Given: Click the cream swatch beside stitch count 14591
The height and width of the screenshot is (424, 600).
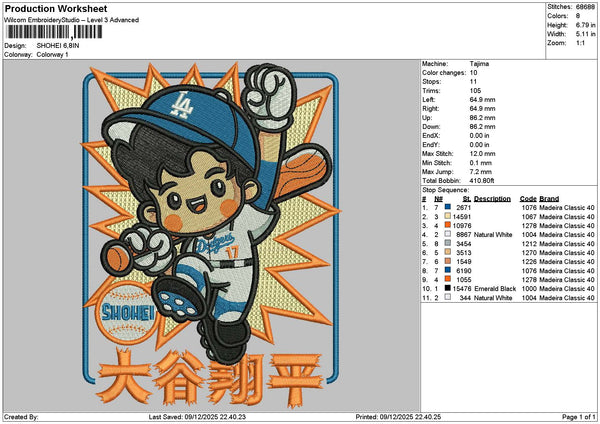Looking at the screenshot, I should coord(447,216).
